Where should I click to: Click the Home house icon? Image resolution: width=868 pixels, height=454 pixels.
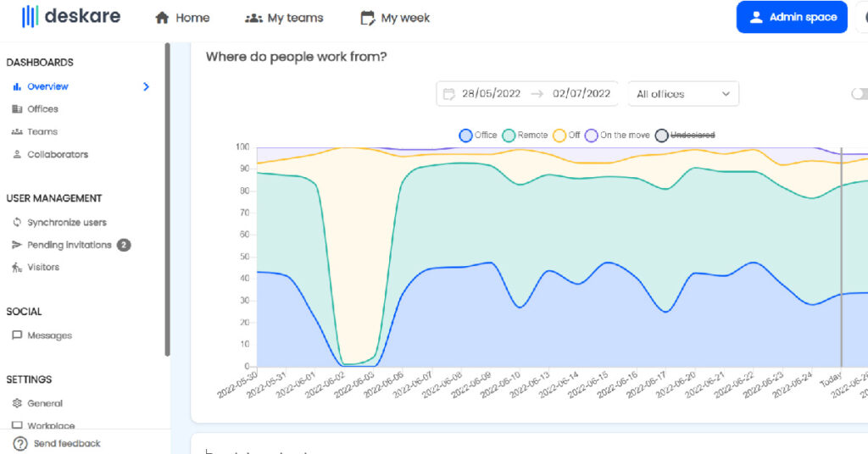click(162, 18)
